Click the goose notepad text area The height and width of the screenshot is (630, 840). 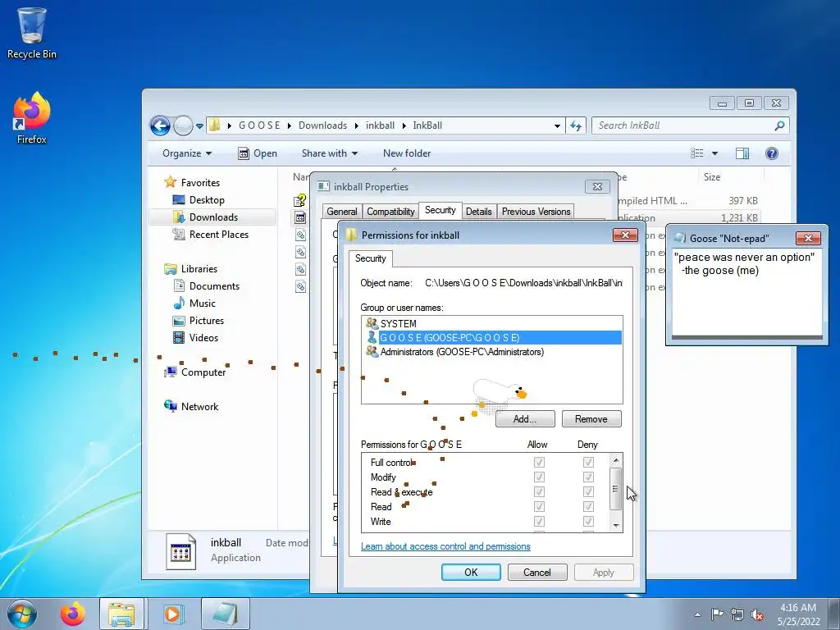click(x=746, y=293)
